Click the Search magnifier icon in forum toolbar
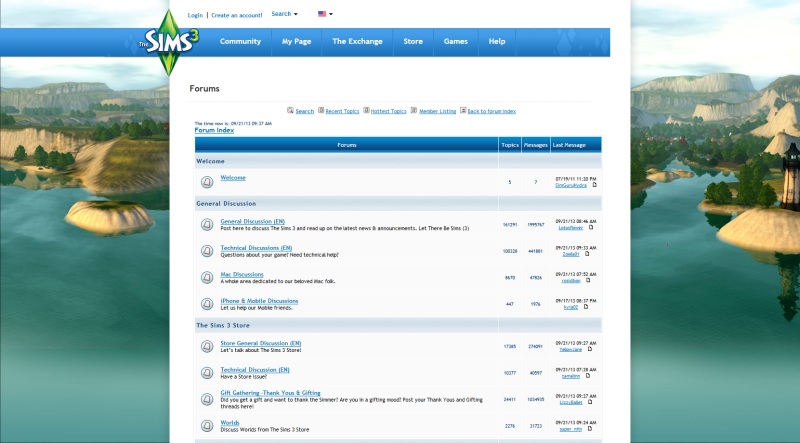Image resolution: width=800 pixels, height=443 pixels. (290, 110)
